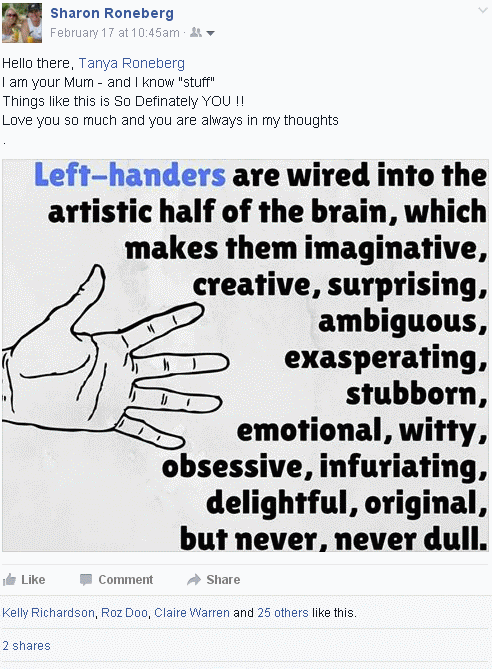
Task: Open the post options chevron menu
Action: (483, 10)
